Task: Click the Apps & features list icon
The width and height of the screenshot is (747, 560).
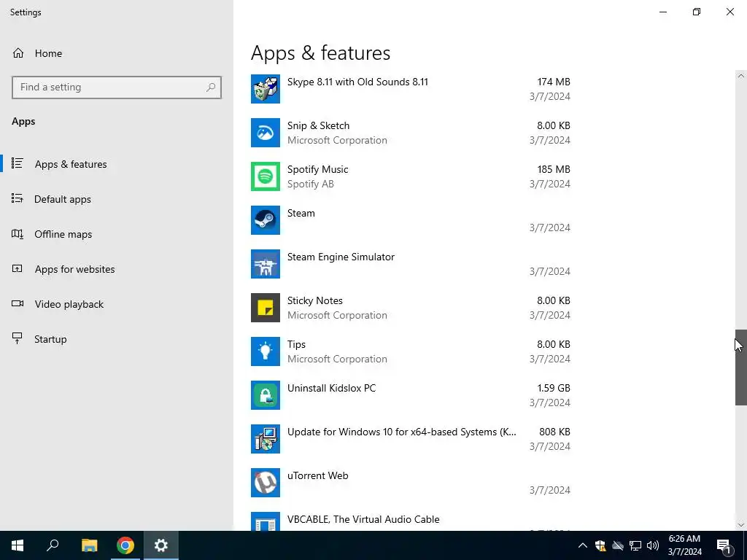Action: pyautogui.click(x=18, y=163)
